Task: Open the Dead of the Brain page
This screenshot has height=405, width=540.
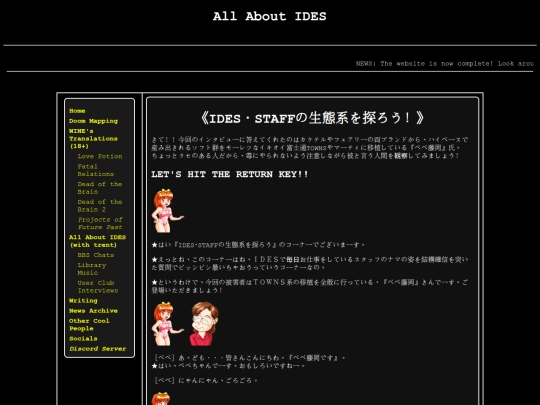Action: click(x=100, y=188)
